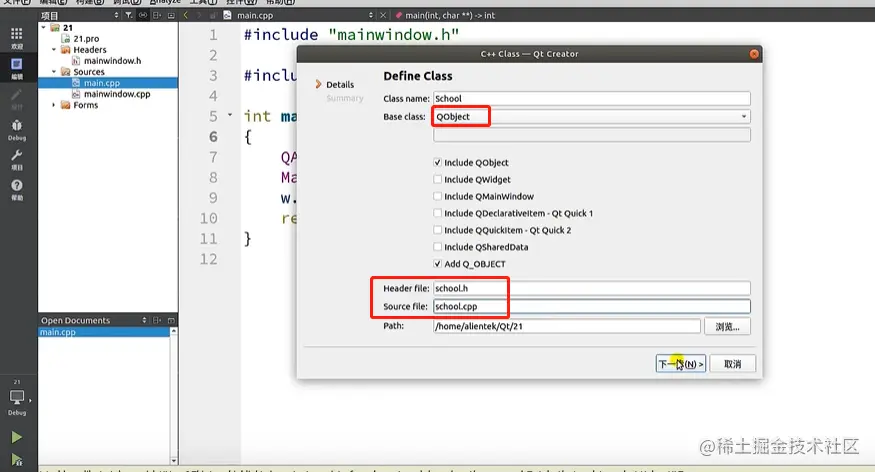Select mainwindow.h in the project tree
This screenshot has height=472, width=875.
112,60
